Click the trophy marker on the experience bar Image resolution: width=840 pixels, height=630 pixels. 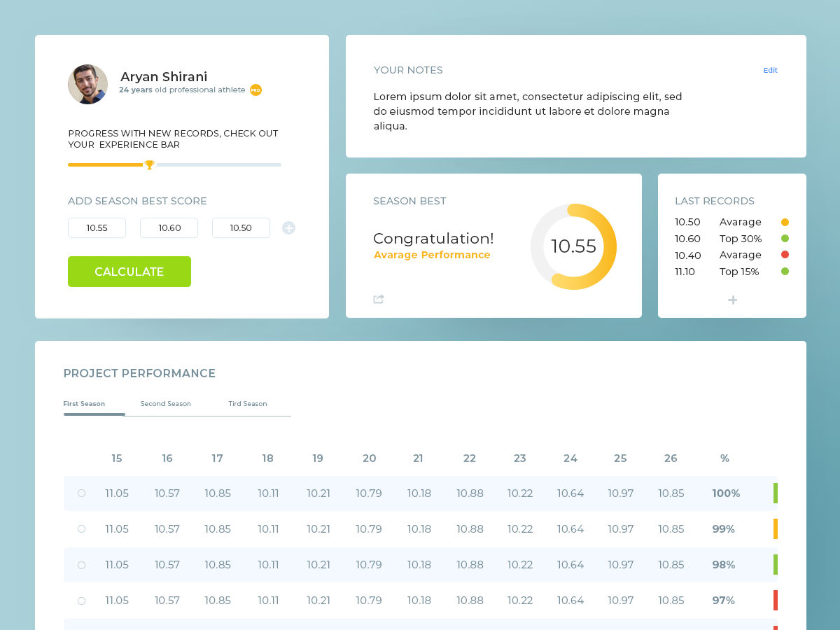149,164
